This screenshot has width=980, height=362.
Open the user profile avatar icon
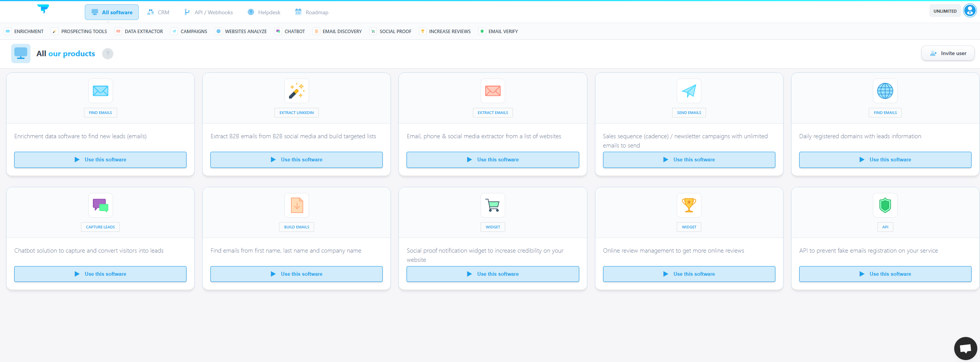tap(970, 11)
